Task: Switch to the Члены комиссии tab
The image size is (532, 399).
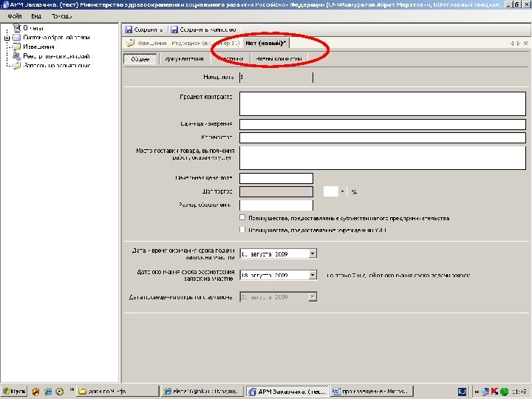Action: (x=279, y=58)
